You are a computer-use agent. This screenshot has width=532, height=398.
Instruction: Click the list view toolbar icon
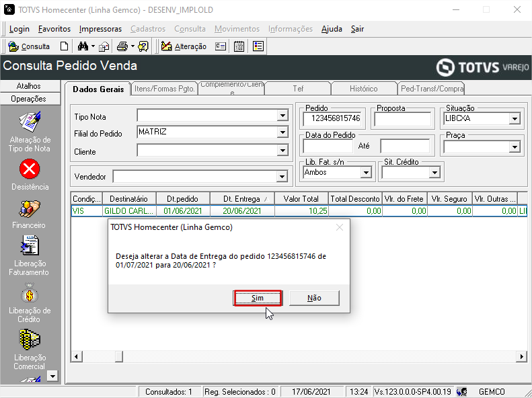point(258,46)
